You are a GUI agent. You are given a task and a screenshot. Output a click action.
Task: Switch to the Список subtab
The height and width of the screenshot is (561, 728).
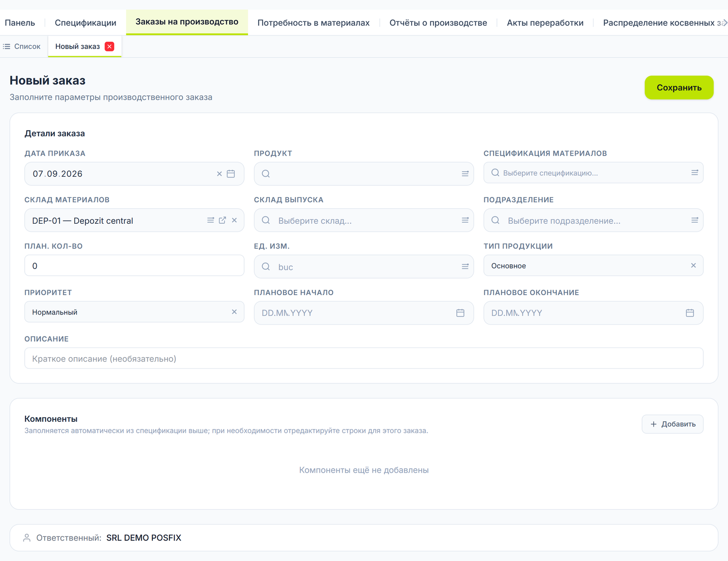(22, 47)
